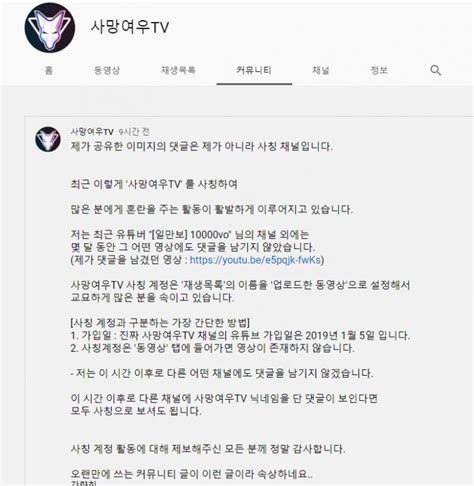474x486 pixels.
Task: Click the first line of the post text
Action: pos(202,146)
